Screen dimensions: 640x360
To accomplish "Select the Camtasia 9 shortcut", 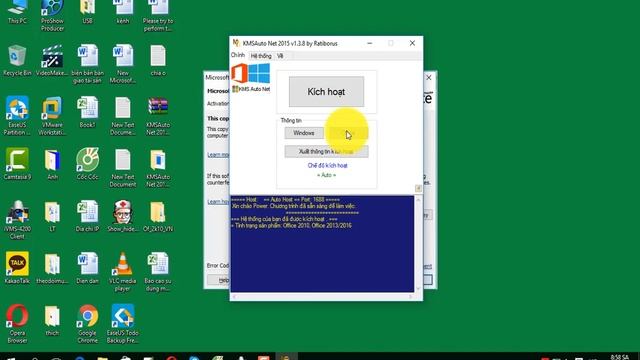I will tap(17, 164).
